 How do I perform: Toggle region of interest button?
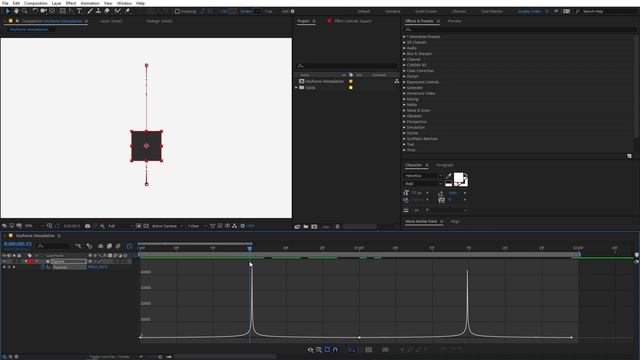139,226
